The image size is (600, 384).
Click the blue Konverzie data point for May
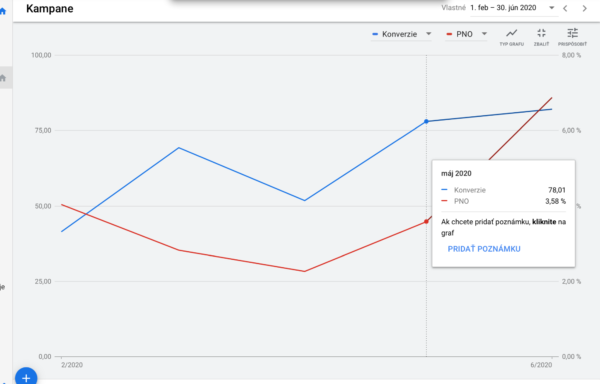coord(426,122)
